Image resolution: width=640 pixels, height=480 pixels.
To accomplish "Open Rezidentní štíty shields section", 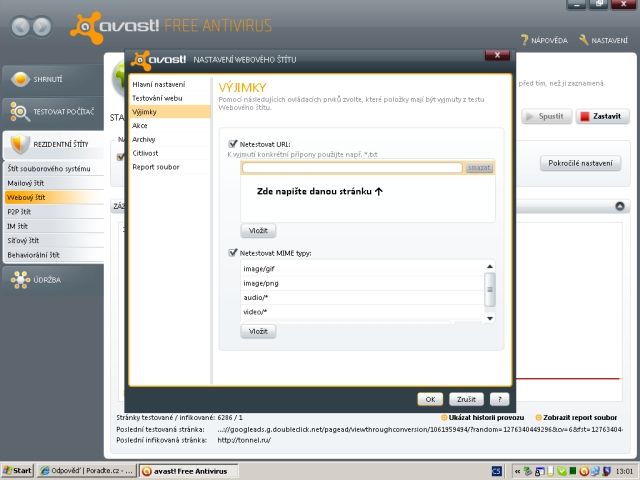I will pyautogui.click(x=53, y=144).
